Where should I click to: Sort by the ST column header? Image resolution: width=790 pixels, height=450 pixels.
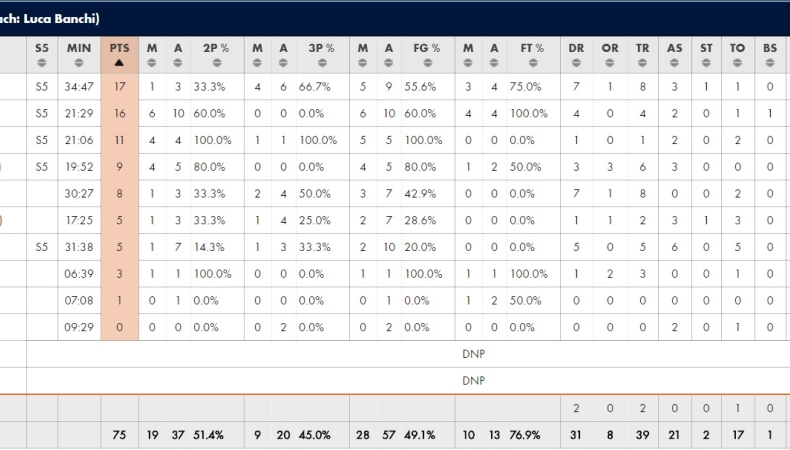(706, 48)
